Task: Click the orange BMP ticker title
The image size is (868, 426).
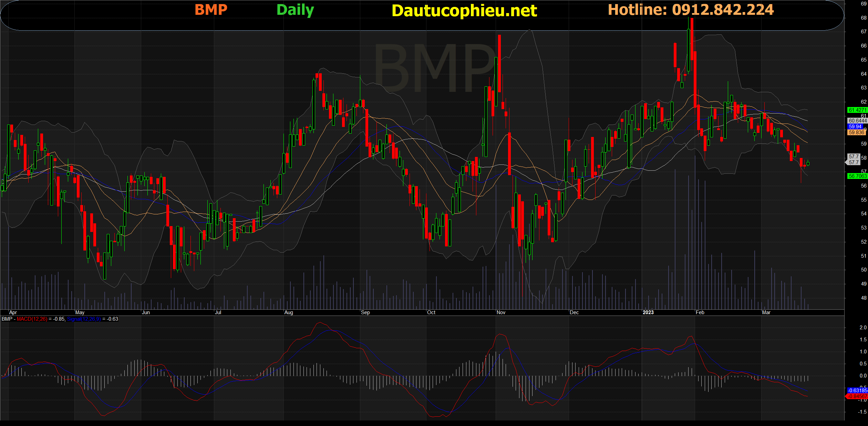Action: pos(211,10)
